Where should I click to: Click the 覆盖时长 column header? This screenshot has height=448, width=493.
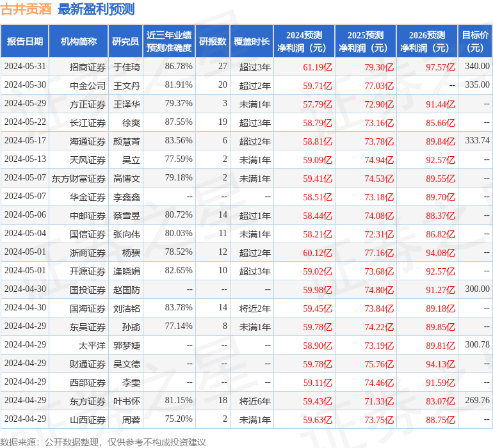tap(252, 41)
